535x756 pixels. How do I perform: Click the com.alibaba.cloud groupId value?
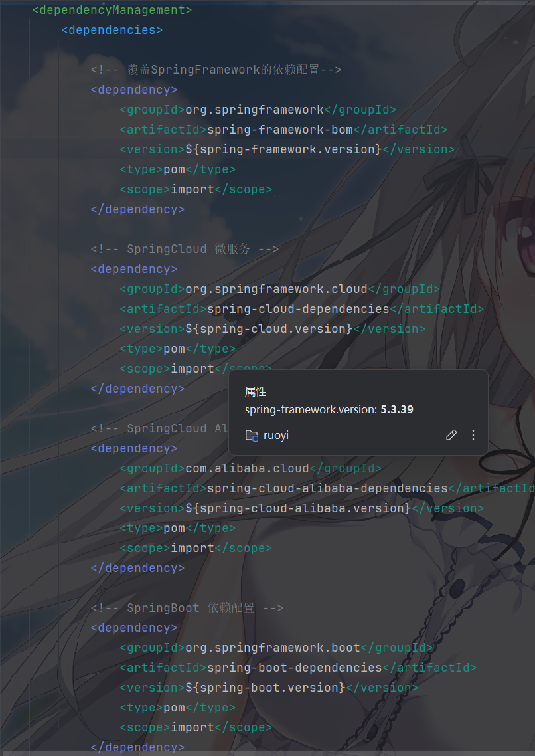point(248,468)
